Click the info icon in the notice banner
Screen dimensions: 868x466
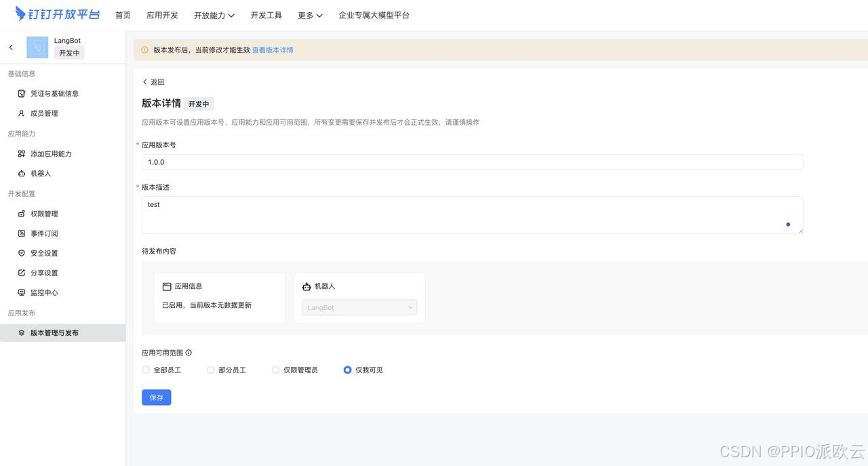point(144,50)
